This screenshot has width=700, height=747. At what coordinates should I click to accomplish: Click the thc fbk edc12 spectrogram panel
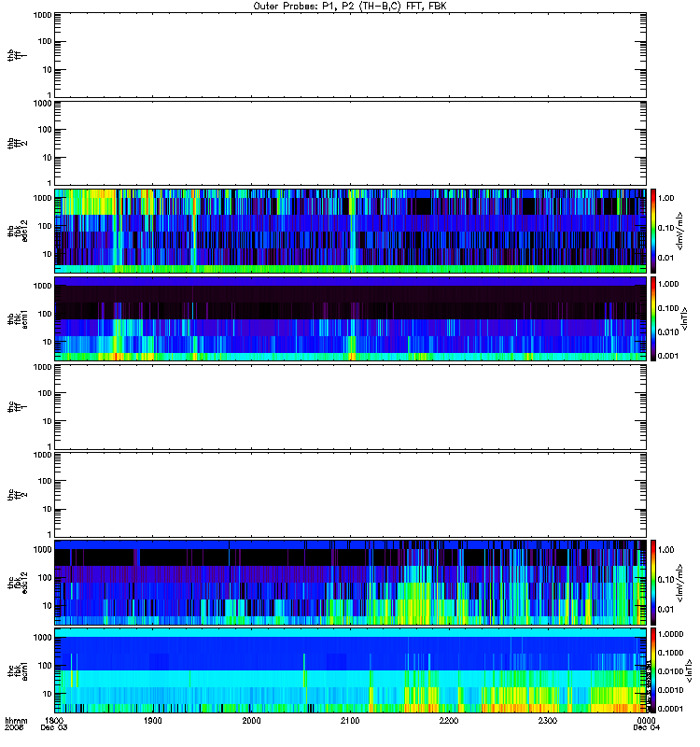tap(351, 582)
